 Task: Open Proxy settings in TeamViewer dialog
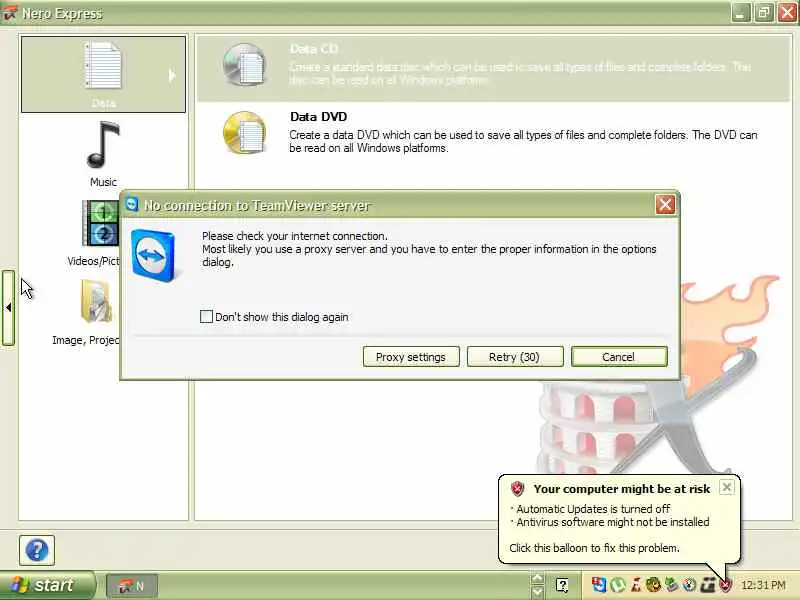pos(411,357)
